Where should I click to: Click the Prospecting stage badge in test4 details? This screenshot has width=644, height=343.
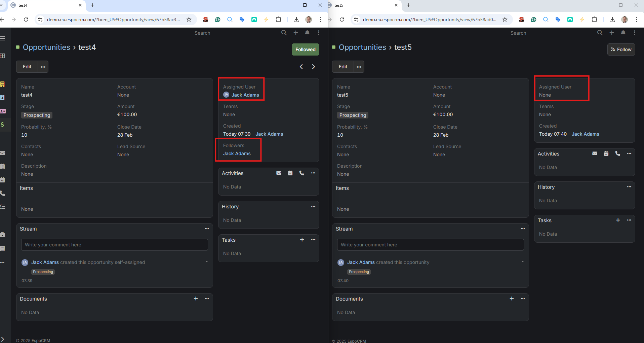37,115
